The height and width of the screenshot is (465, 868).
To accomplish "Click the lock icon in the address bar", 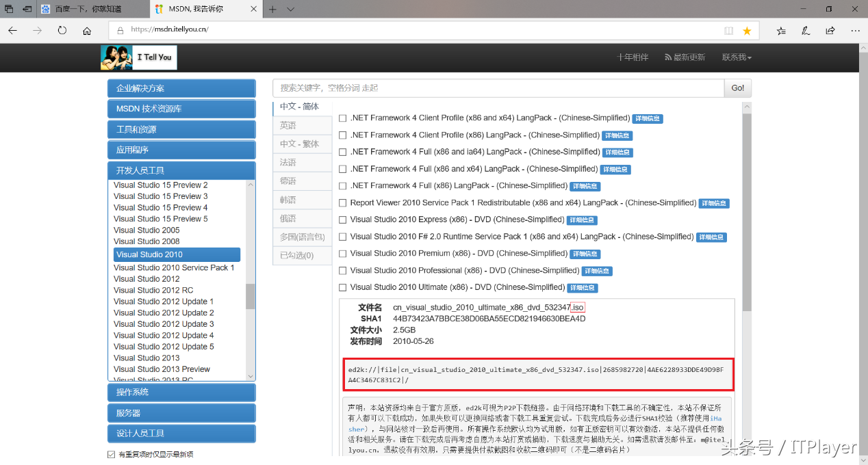I will (120, 30).
